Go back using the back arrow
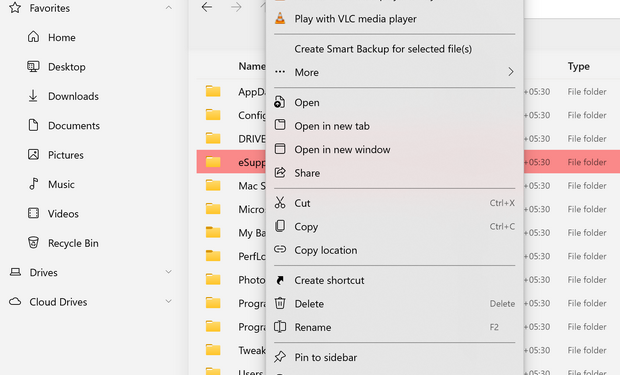This screenshot has width=620, height=375. [x=207, y=7]
